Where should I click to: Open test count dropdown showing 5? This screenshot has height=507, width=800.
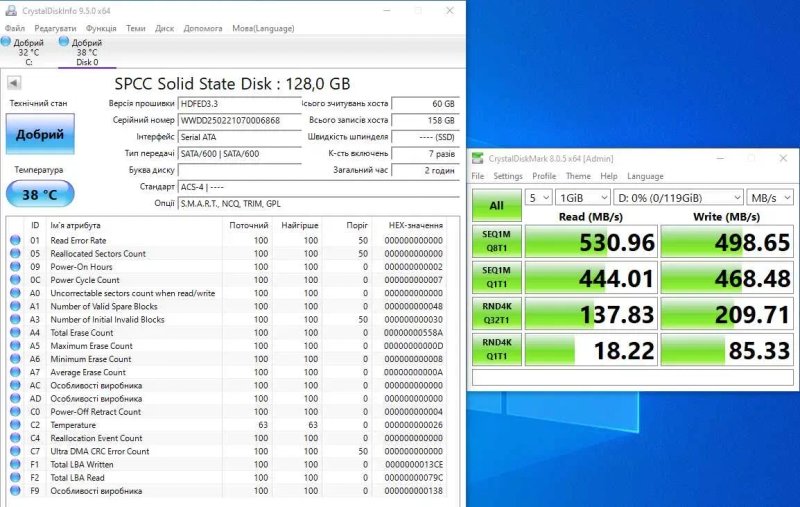pyautogui.click(x=539, y=197)
